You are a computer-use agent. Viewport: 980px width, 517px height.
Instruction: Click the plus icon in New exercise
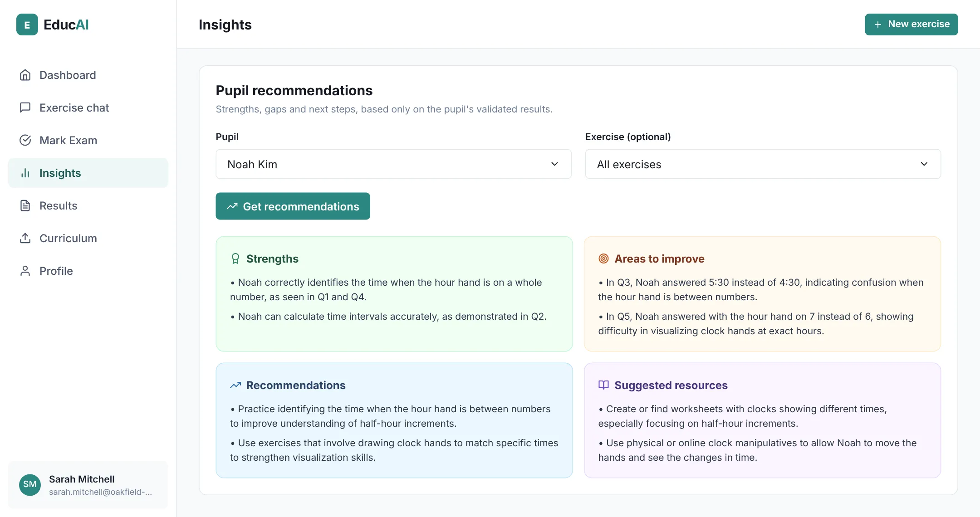[x=878, y=24]
